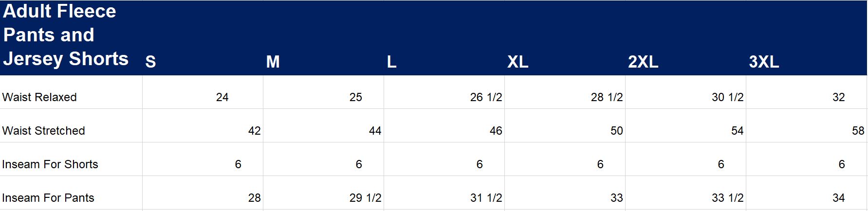Select the 'Inseam For Pants' row label
Screen dimensions: 868x211
click(48, 198)
